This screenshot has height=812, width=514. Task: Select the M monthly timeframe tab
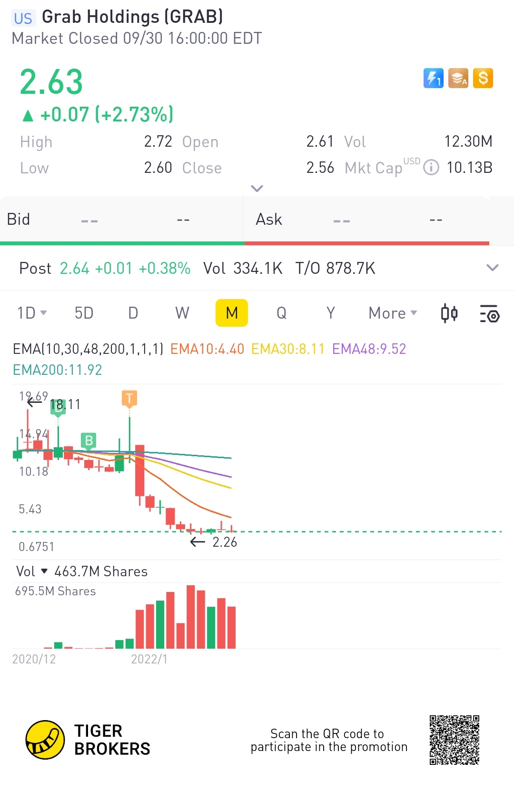232,313
